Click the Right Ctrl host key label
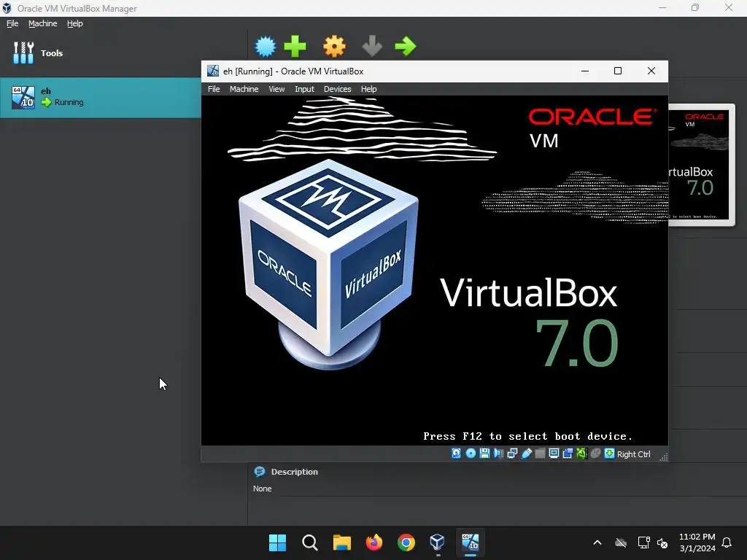Image resolution: width=747 pixels, height=560 pixels. point(633,454)
